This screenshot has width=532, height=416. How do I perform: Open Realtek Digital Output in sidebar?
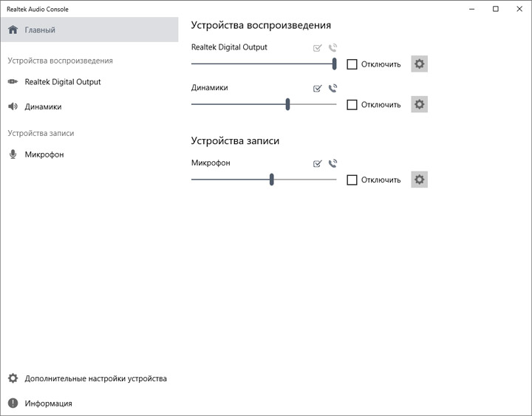click(62, 82)
